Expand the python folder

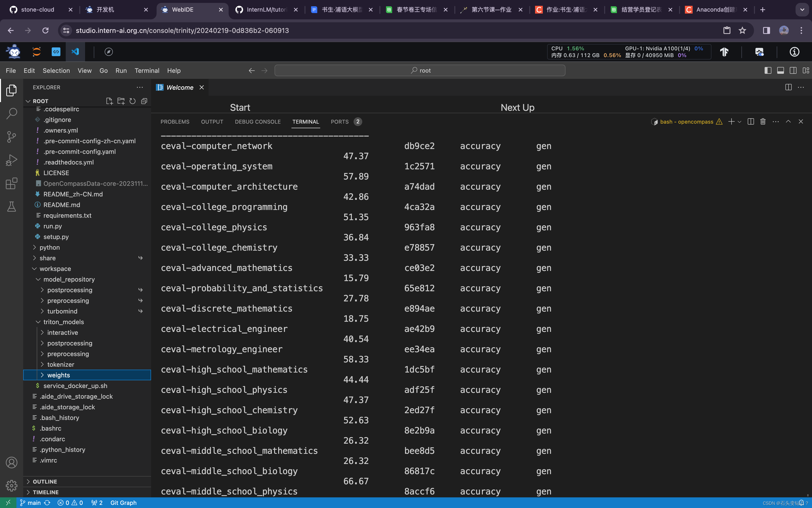pos(49,248)
